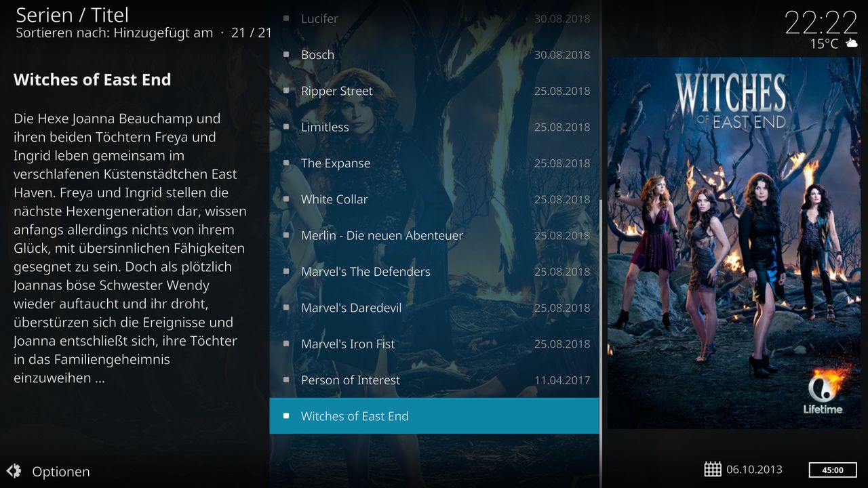Click the watched-status bullet beside Lucifer
This screenshot has height=488, width=868.
pos(286,18)
